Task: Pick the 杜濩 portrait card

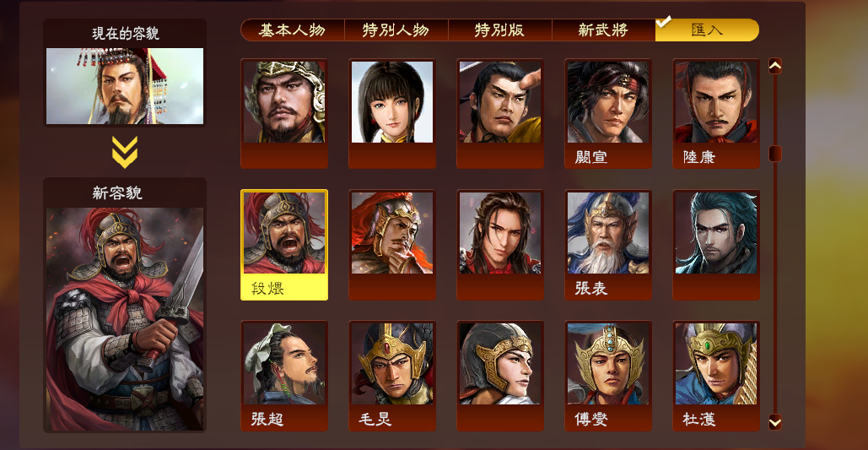Action: pyautogui.click(x=716, y=376)
